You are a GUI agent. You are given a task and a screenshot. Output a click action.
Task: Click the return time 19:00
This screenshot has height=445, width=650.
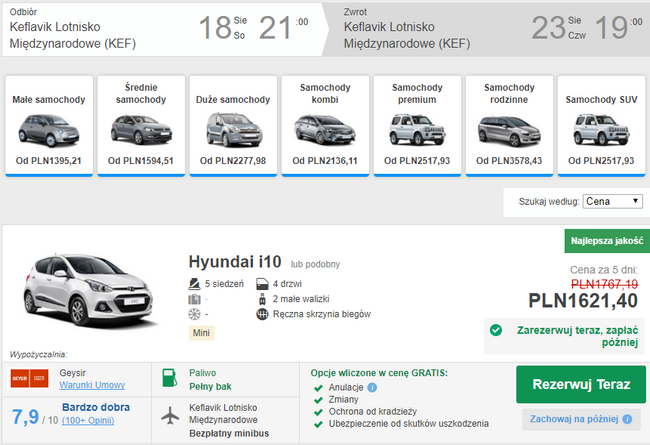coord(619,28)
